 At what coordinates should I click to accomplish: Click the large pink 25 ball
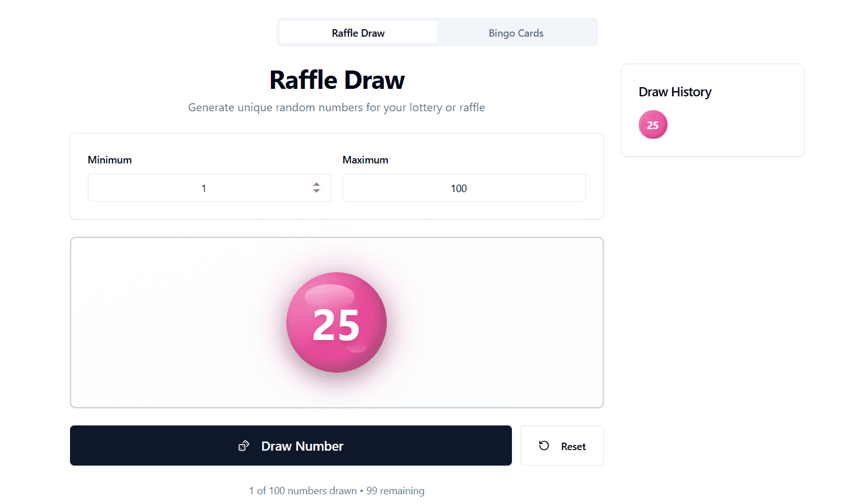click(x=336, y=322)
